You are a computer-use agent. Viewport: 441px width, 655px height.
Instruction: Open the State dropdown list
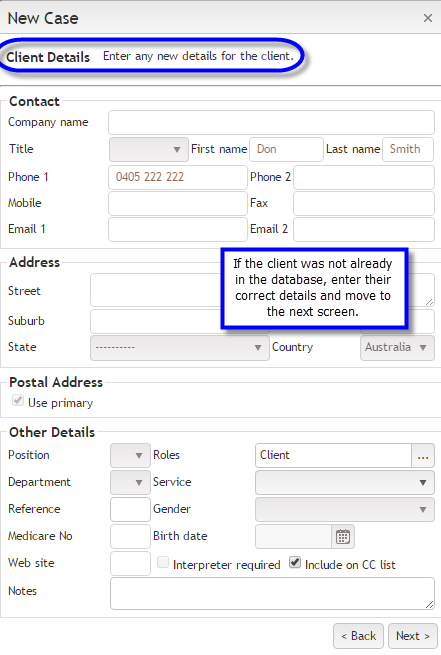pyautogui.click(x=180, y=348)
